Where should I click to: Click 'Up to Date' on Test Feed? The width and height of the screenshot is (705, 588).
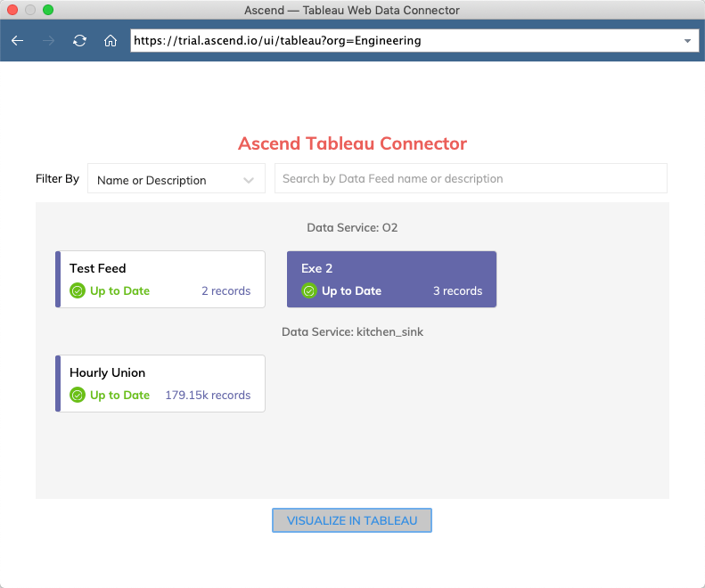point(119,290)
